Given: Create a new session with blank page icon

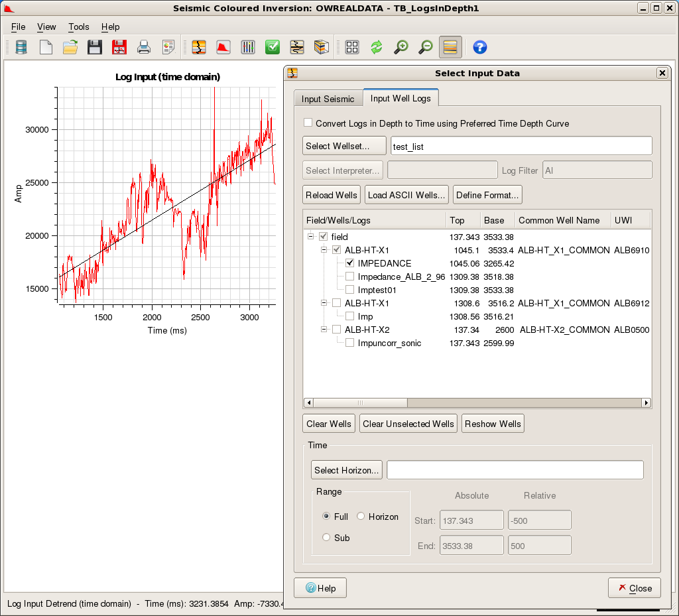Looking at the screenshot, I should click(46, 47).
